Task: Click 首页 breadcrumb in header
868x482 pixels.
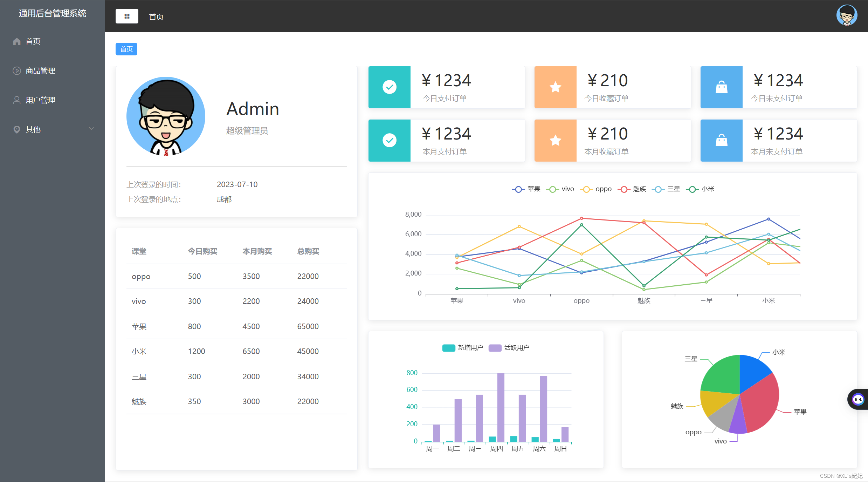Action: point(156,16)
